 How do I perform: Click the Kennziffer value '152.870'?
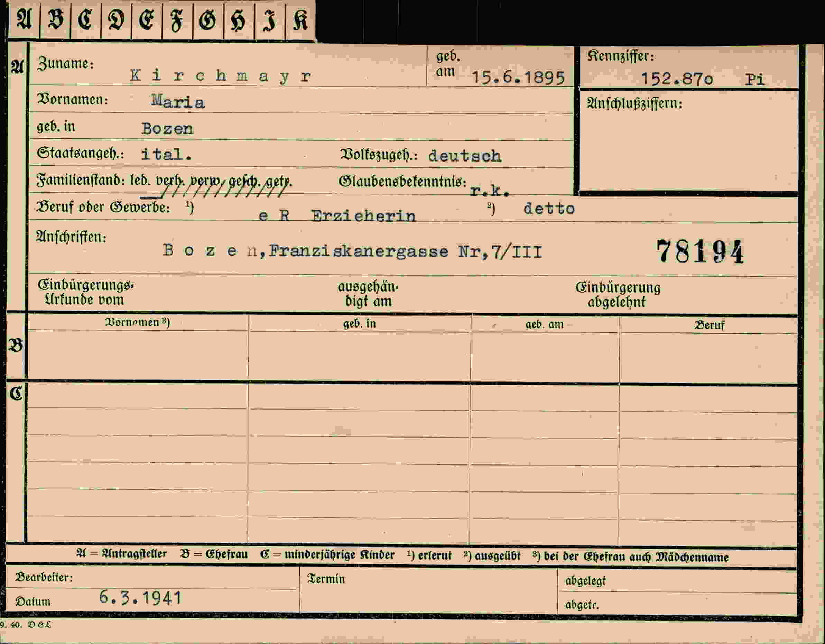click(677, 79)
